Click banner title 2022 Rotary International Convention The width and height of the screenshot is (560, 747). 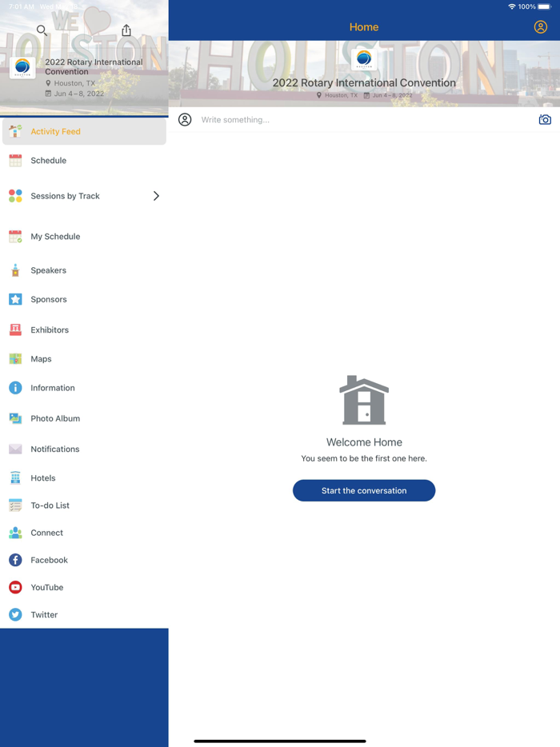pos(364,83)
